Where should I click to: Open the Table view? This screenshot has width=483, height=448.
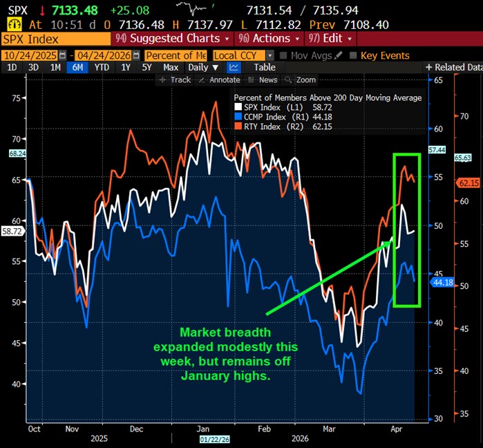(264, 67)
